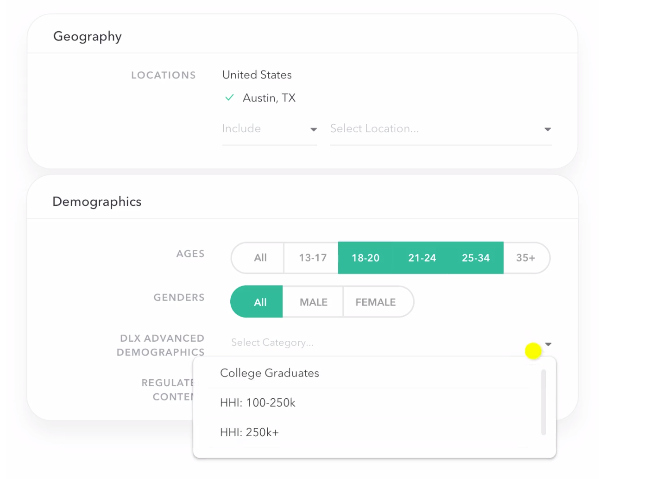Toggle the 13-17 age range
654x479 pixels.
(311, 258)
